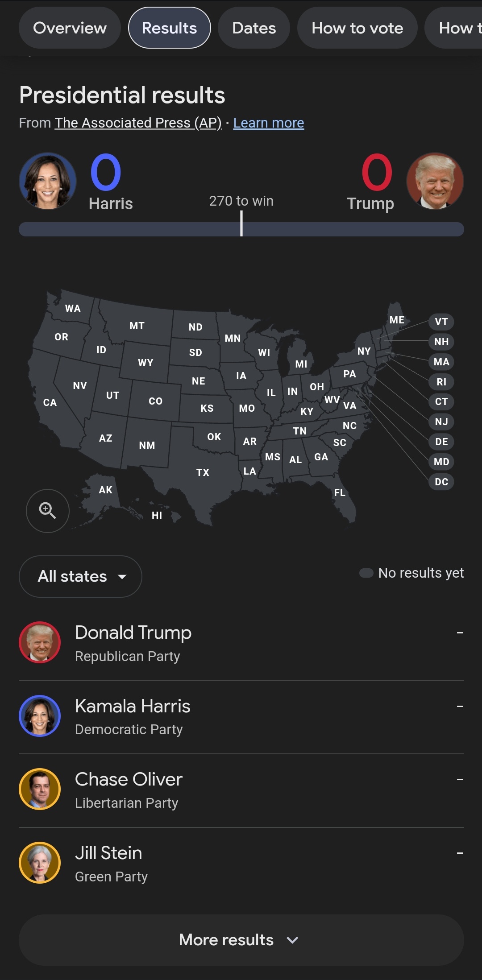Zoom into the map with magnifier icon
482x980 pixels.
click(x=48, y=511)
